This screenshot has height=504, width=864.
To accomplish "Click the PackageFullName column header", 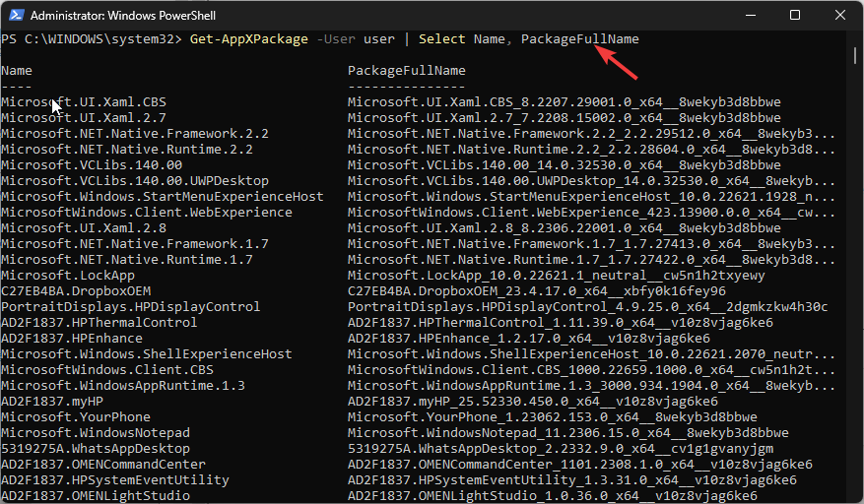I will click(407, 71).
